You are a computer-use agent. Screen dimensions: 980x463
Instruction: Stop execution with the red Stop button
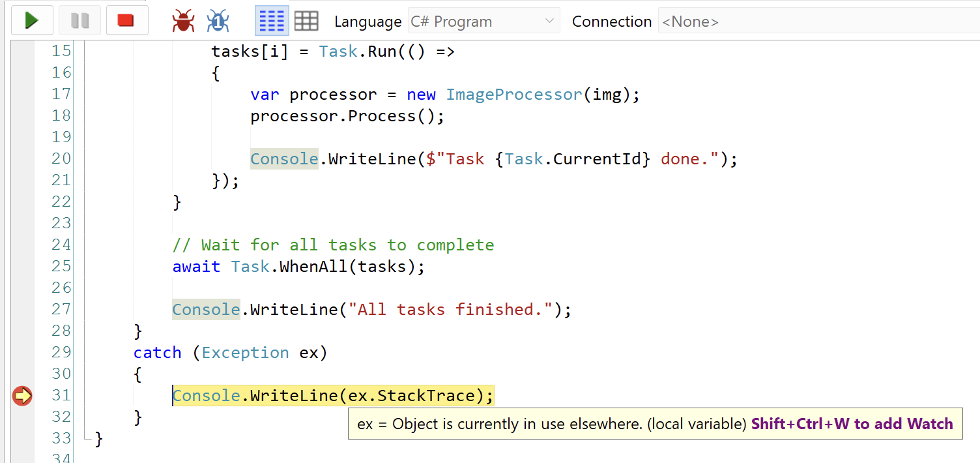[126, 21]
